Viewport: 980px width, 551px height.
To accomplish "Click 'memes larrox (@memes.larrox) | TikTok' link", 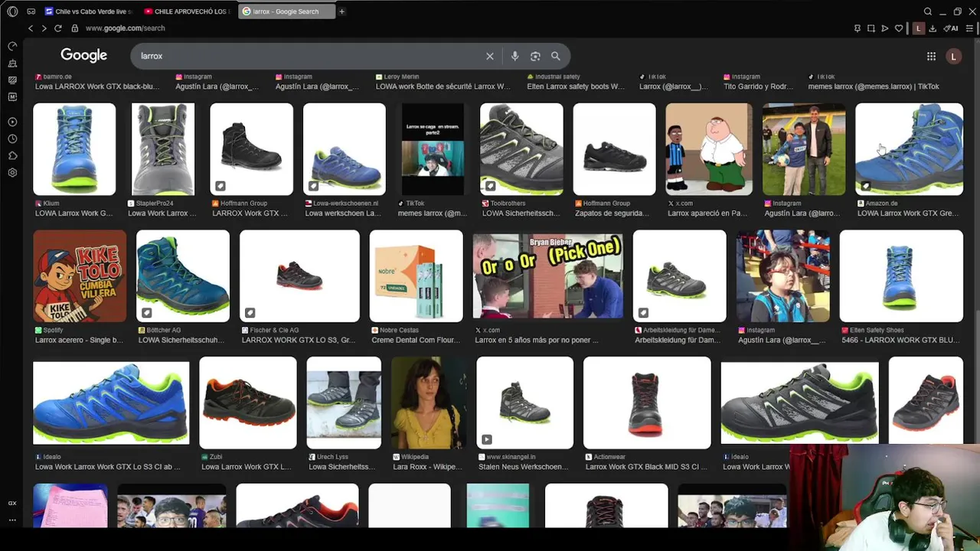I will click(874, 86).
